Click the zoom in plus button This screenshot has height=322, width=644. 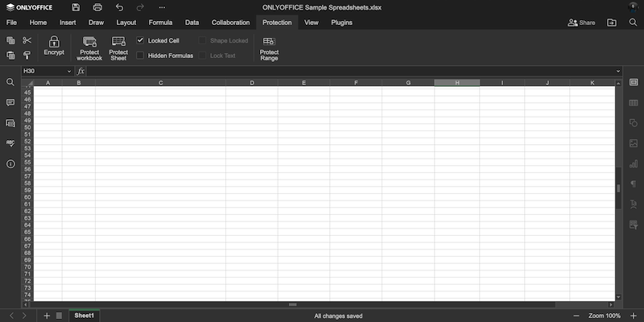[634, 316]
